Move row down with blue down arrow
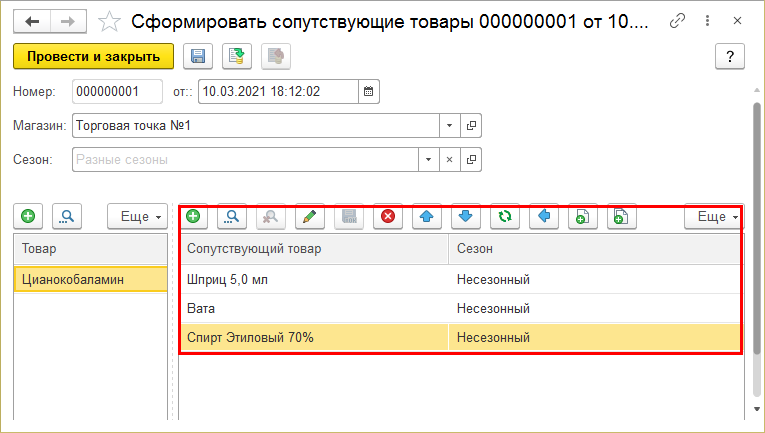 click(x=466, y=215)
